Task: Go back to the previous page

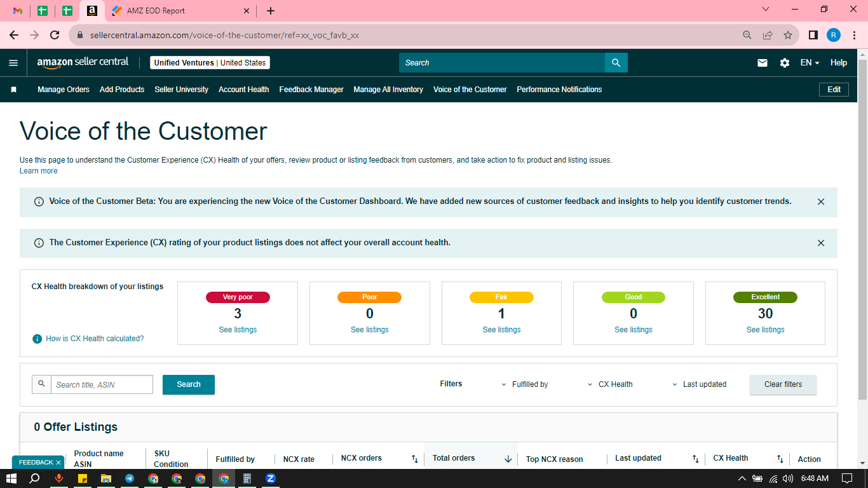Action: [14, 35]
